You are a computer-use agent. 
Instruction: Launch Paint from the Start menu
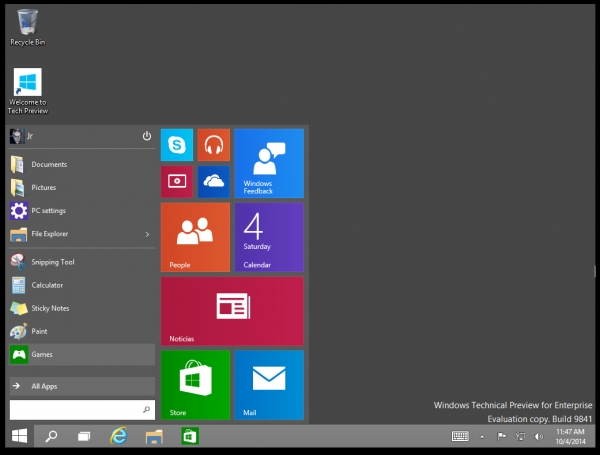click(82, 331)
